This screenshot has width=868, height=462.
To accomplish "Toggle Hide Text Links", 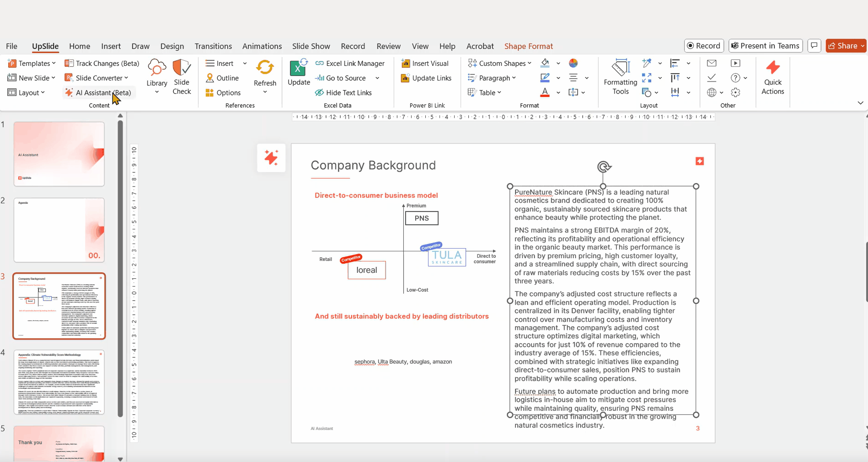I will click(x=343, y=92).
